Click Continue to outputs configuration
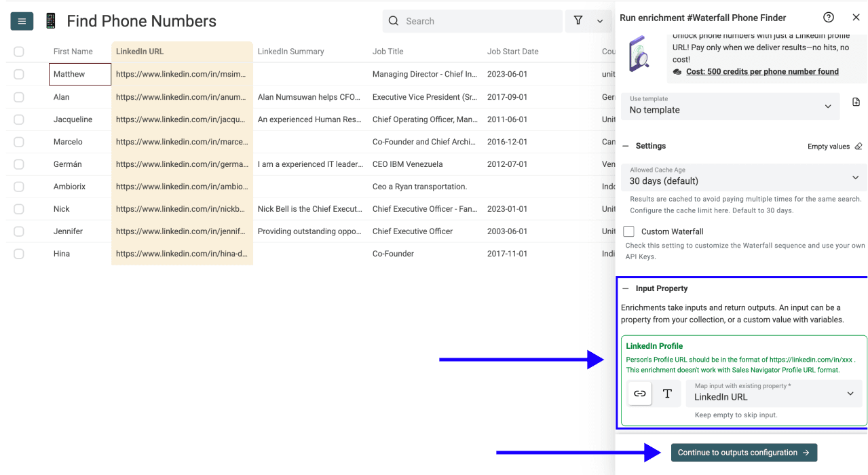The width and height of the screenshot is (868, 475). click(744, 452)
